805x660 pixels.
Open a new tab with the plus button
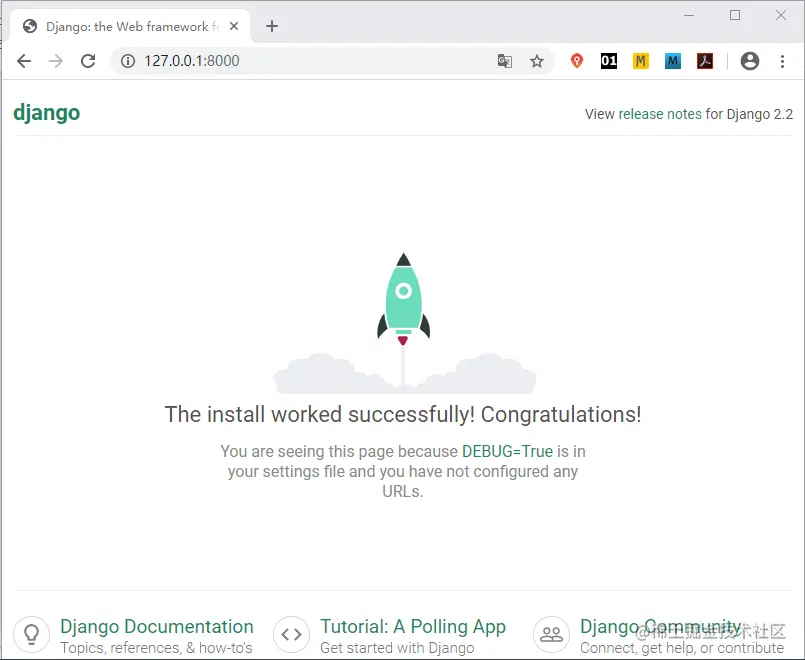point(272,26)
